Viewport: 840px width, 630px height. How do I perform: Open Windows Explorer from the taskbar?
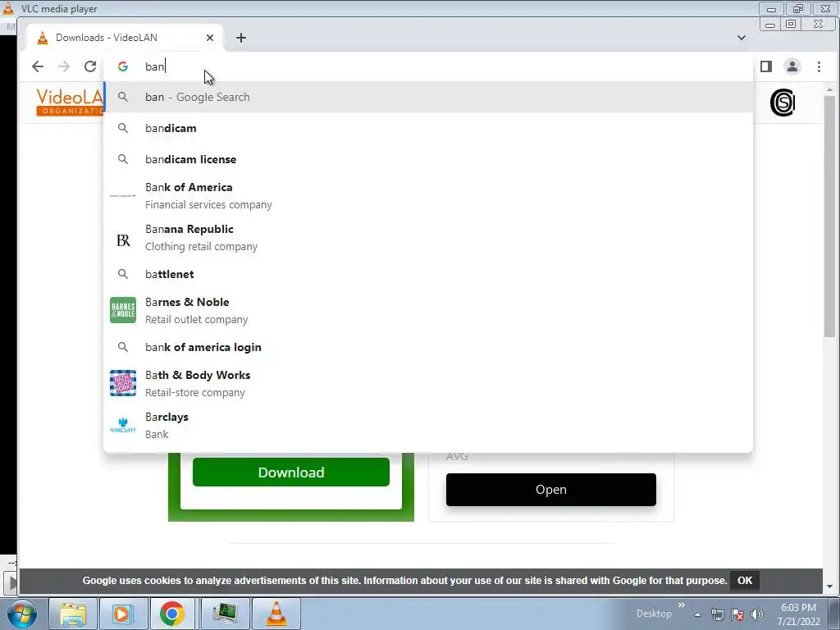(73, 614)
